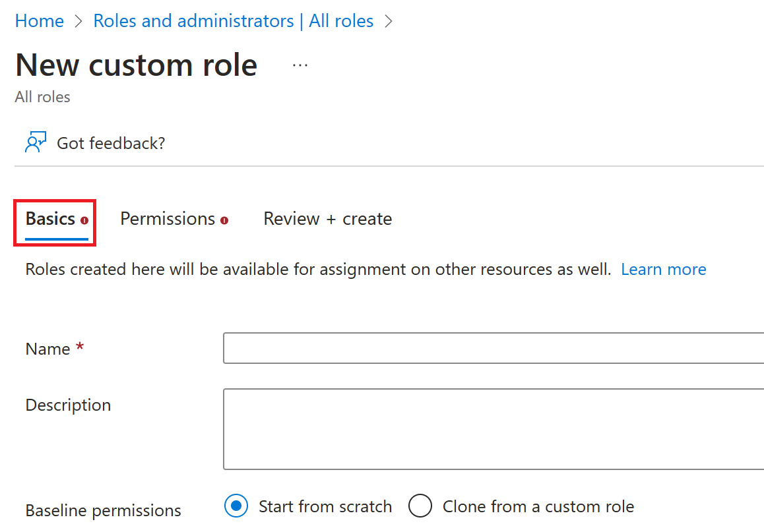Click the Description text area
Viewport: 764px width, 532px height.
[462, 429]
